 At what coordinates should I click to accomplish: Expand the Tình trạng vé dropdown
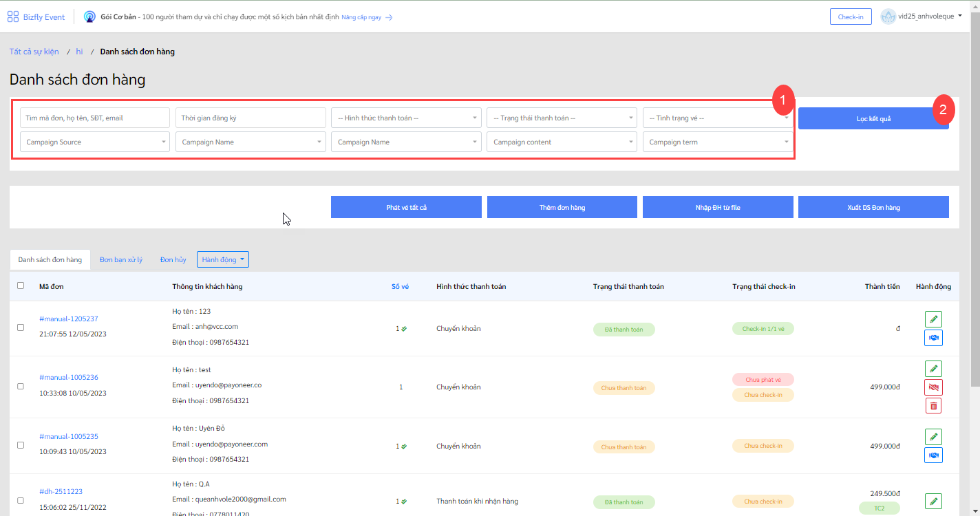point(717,118)
